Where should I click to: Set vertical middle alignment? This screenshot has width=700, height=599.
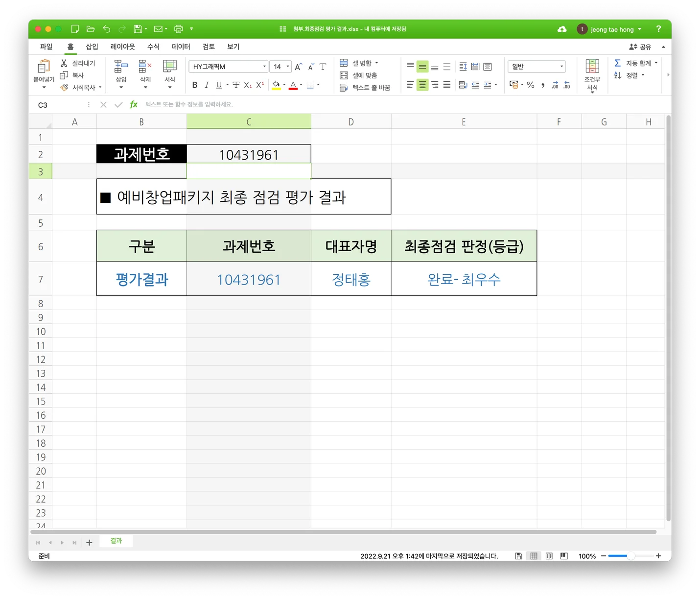click(x=422, y=67)
